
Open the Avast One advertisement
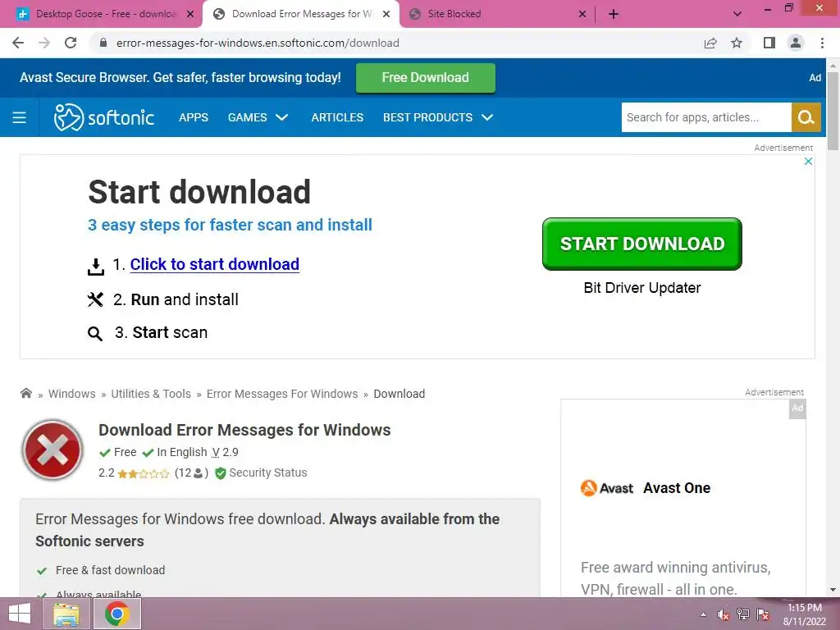(x=683, y=498)
